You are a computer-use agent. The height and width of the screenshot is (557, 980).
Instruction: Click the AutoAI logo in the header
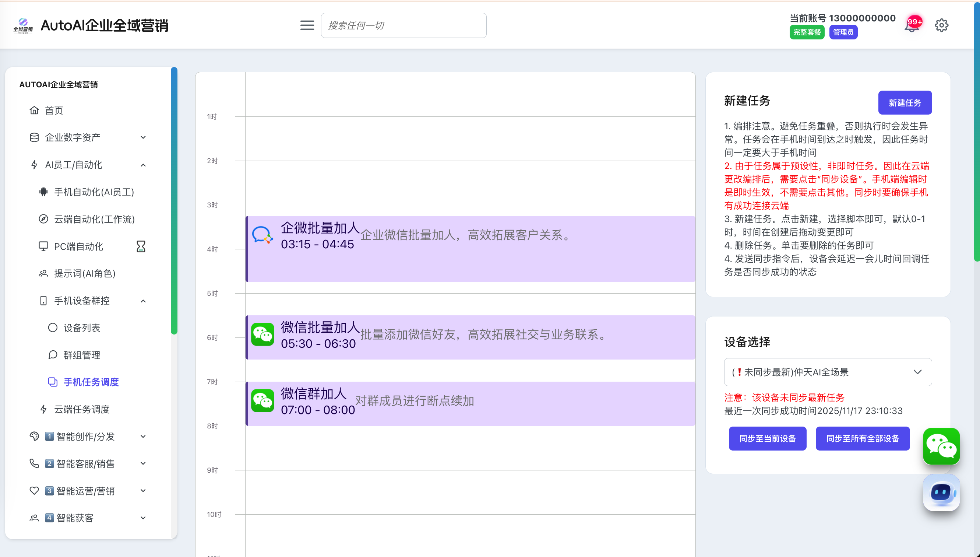(23, 25)
